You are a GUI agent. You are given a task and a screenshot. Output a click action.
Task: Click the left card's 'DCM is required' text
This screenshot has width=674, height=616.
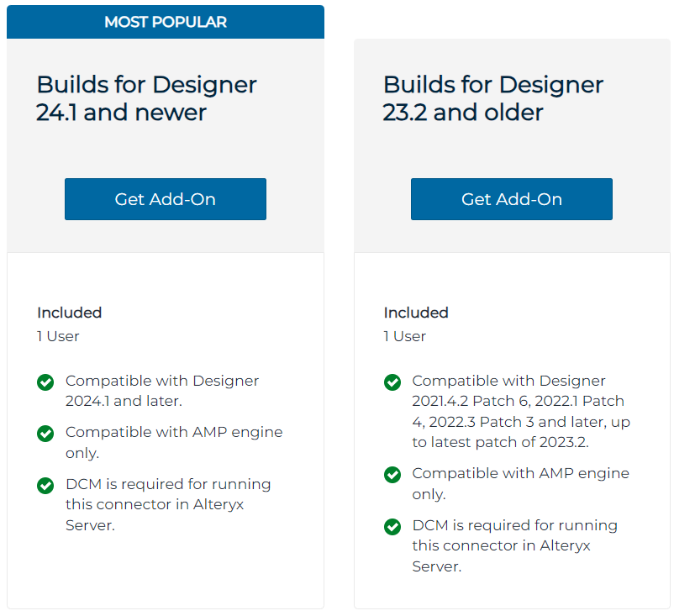click(168, 504)
